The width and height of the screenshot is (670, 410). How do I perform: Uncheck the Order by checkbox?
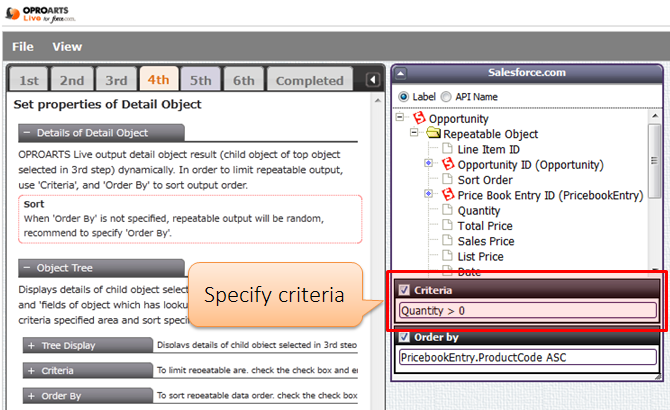[x=404, y=337]
